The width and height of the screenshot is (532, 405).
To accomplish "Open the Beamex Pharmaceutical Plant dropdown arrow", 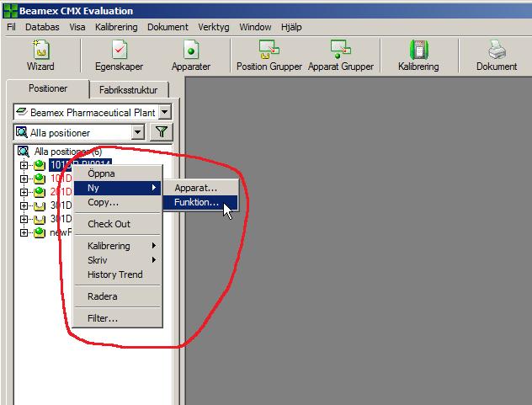I will pyautogui.click(x=165, y=112).
